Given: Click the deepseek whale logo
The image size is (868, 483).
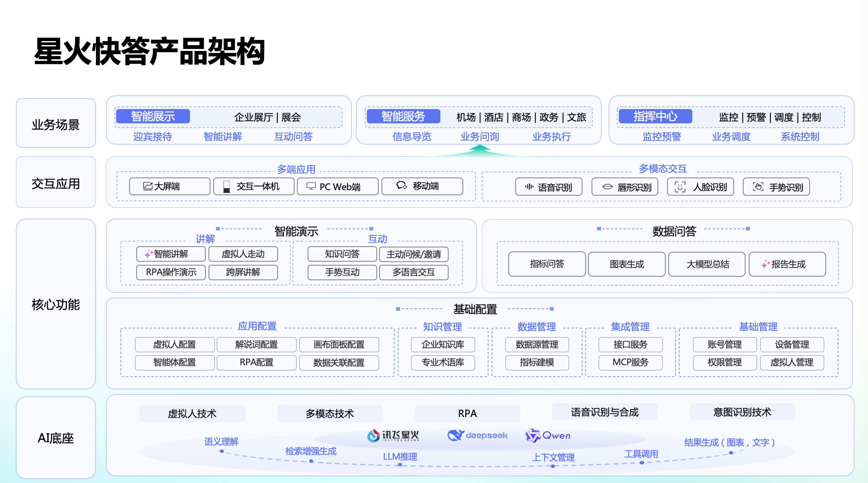Looking at the screenshot, I should [455, 435].
